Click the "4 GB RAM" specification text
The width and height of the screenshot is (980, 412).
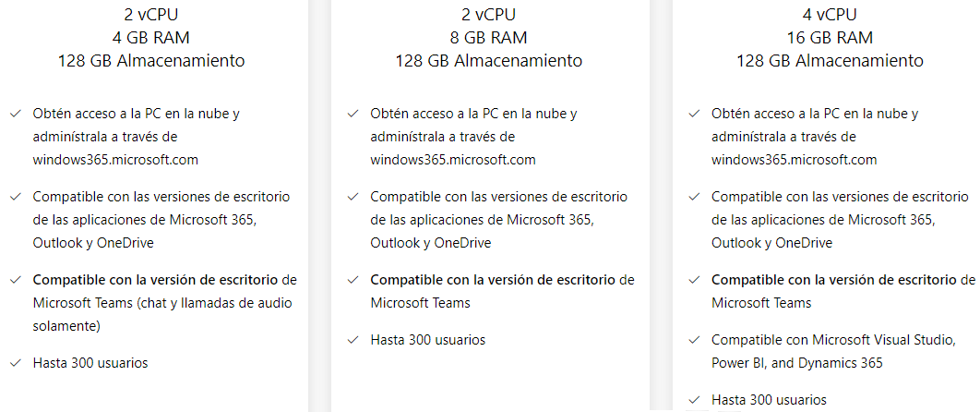click(x=151, y=38)
